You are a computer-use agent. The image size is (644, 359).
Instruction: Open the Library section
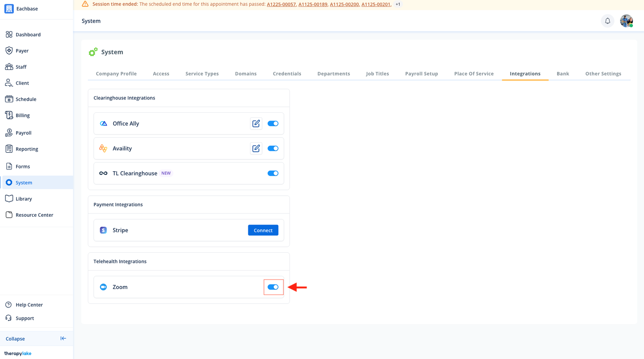click(23, 199)
